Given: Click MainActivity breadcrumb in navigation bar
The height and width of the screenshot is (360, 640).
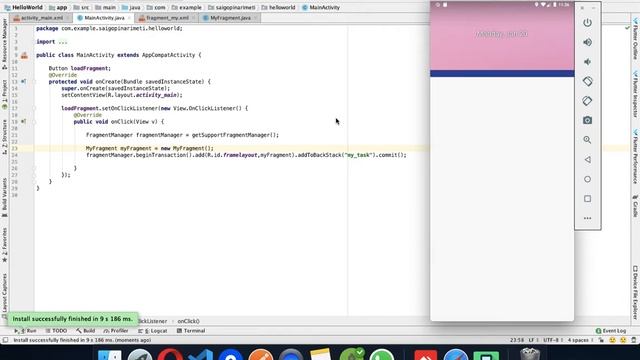Looking at the screenshot, I should click(321, 7).
